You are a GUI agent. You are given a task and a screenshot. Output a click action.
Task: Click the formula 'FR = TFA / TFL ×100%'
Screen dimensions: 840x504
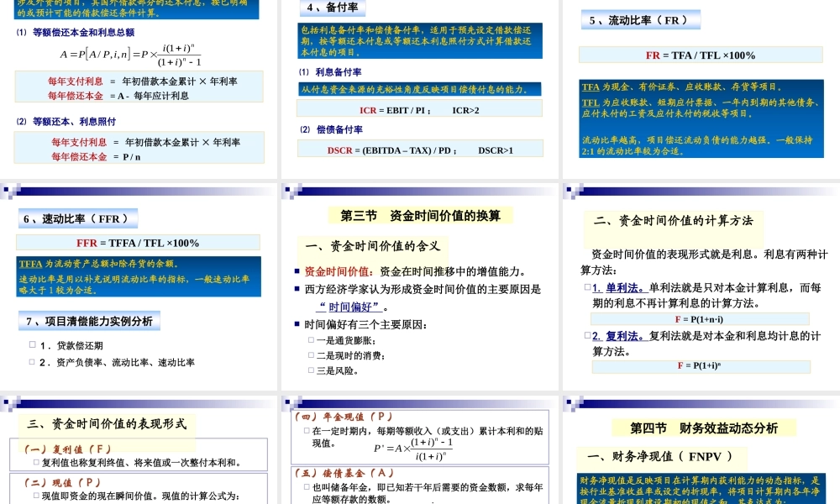click(701, 55)
